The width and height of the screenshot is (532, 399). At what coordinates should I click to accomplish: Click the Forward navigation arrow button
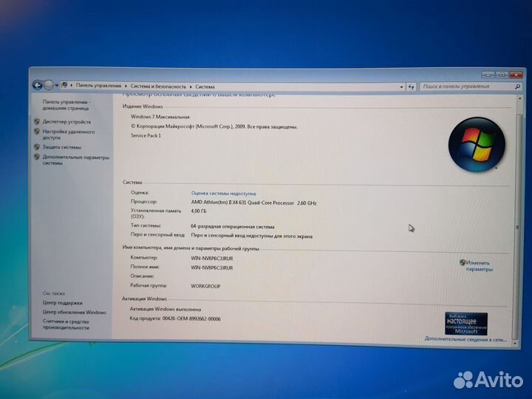(x=49, y=85)
